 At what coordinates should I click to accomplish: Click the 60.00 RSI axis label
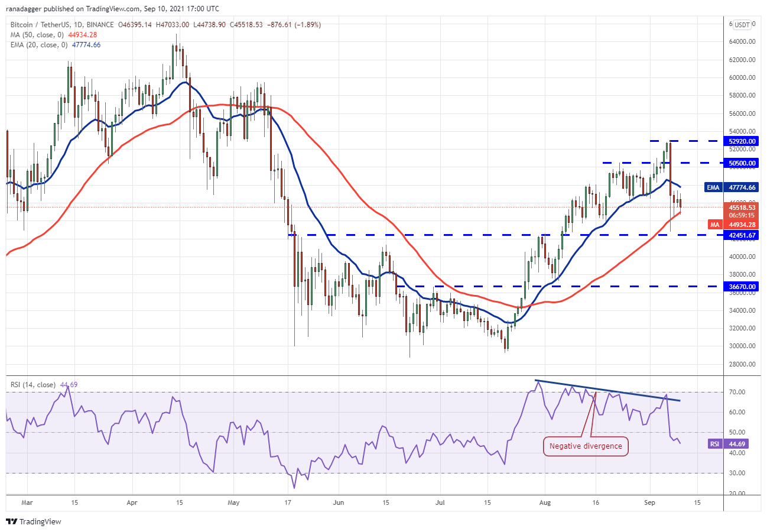[736, 413]
